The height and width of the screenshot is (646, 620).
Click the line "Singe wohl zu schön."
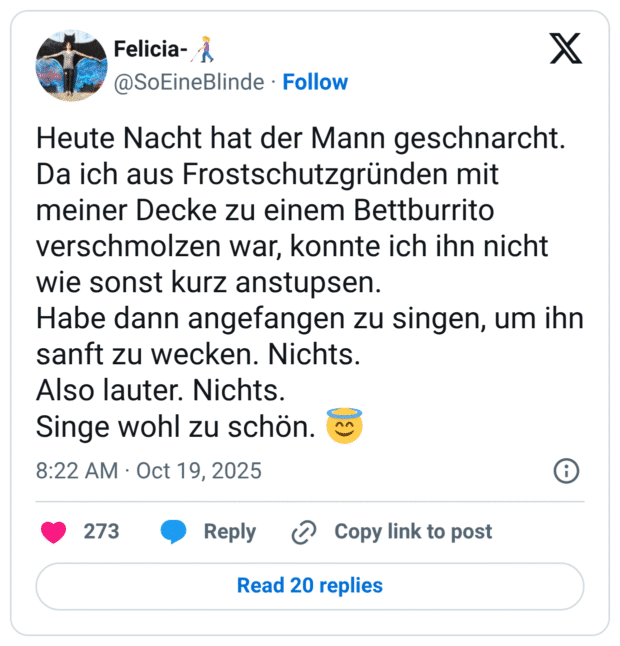pyautogui.click(x=177, y=428)
